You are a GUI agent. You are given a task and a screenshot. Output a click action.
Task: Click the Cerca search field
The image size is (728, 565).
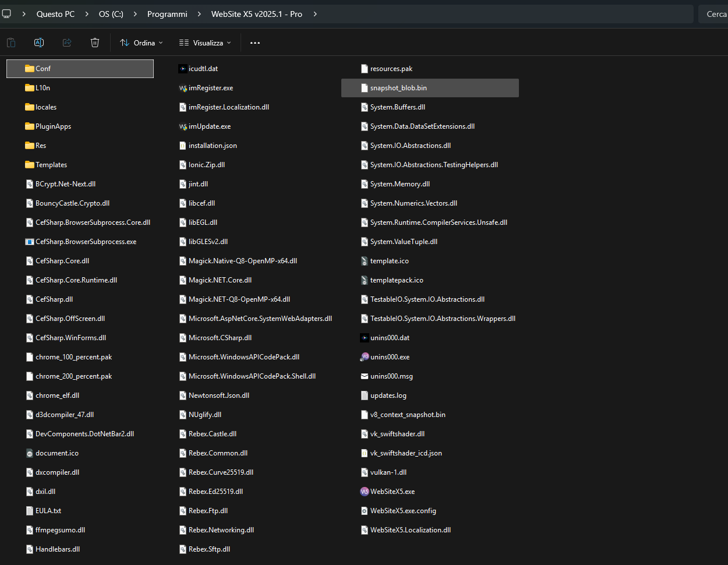713,14
